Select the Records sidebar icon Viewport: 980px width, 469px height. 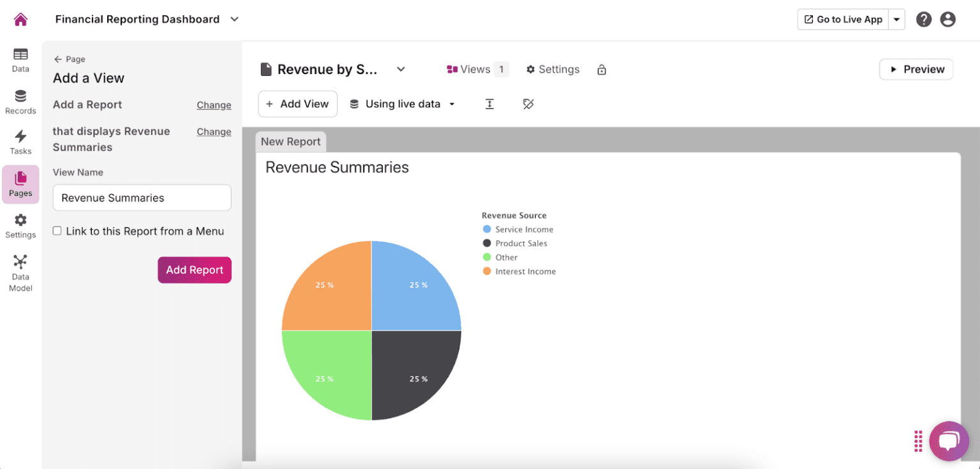click(x=20, y=102)
